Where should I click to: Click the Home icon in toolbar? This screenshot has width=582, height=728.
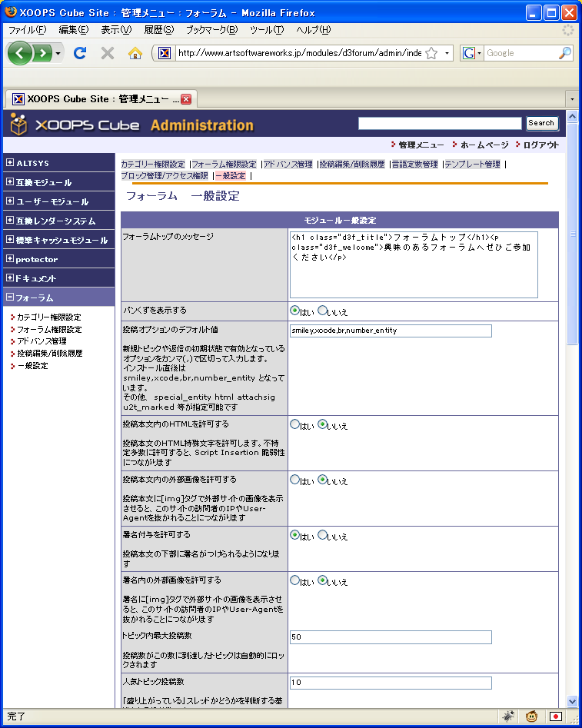click(x=135, y=53)
